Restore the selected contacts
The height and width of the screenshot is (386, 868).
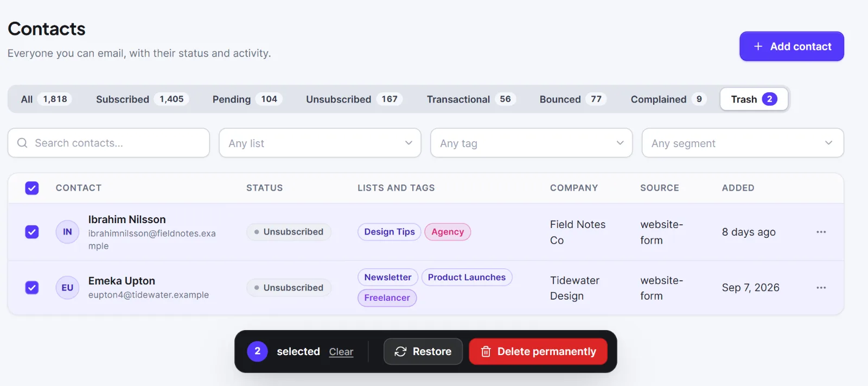423,351
